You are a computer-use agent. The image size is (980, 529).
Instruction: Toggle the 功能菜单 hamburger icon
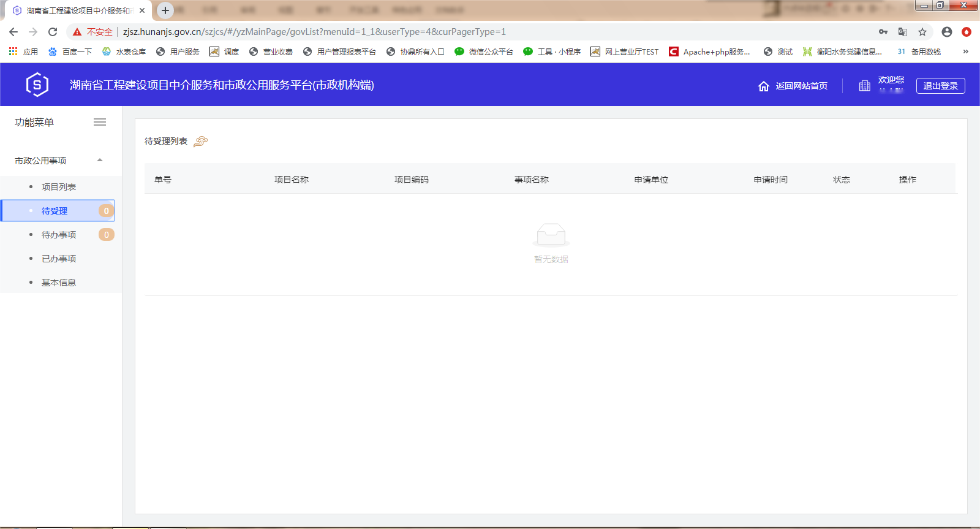point(100,123)
